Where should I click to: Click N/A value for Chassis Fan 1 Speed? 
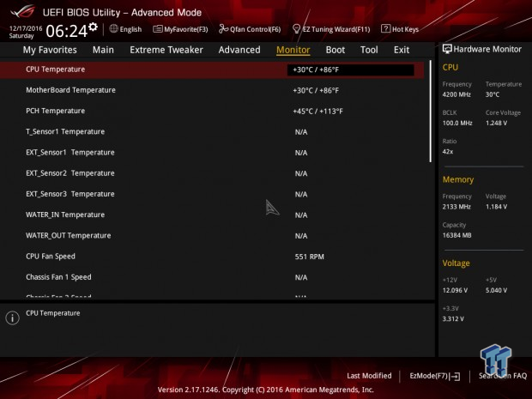coord(301,277)
